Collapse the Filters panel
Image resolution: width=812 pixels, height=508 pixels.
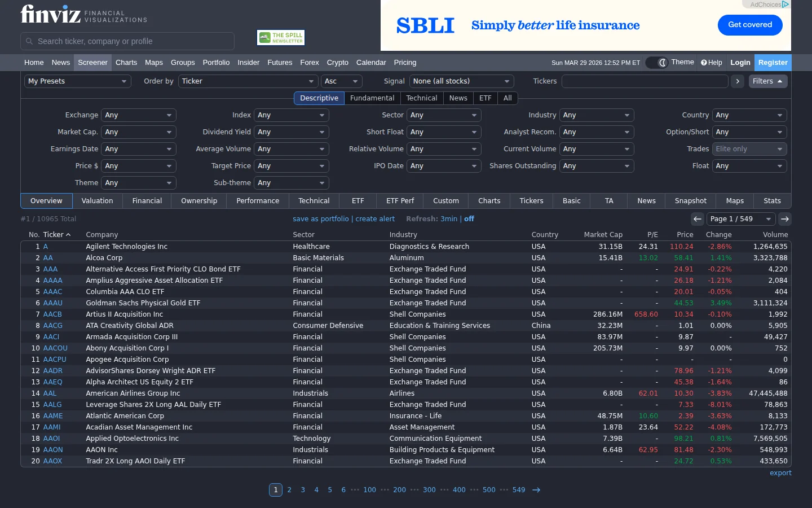click(x=767, y=81)
